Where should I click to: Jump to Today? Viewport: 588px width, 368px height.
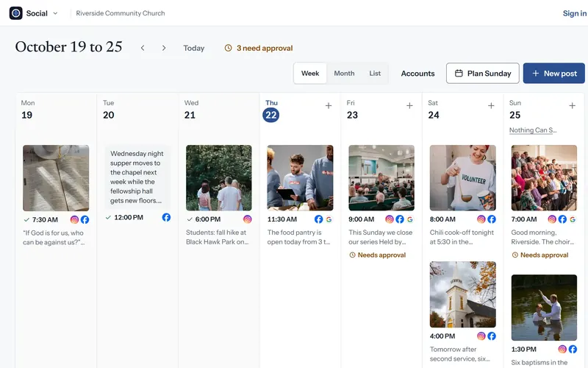194,48
